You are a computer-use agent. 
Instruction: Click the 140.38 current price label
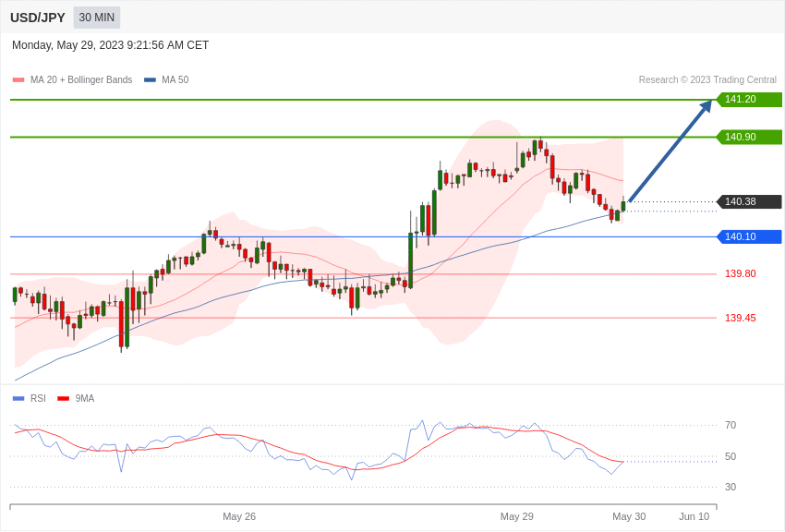(x=749, y=201)
